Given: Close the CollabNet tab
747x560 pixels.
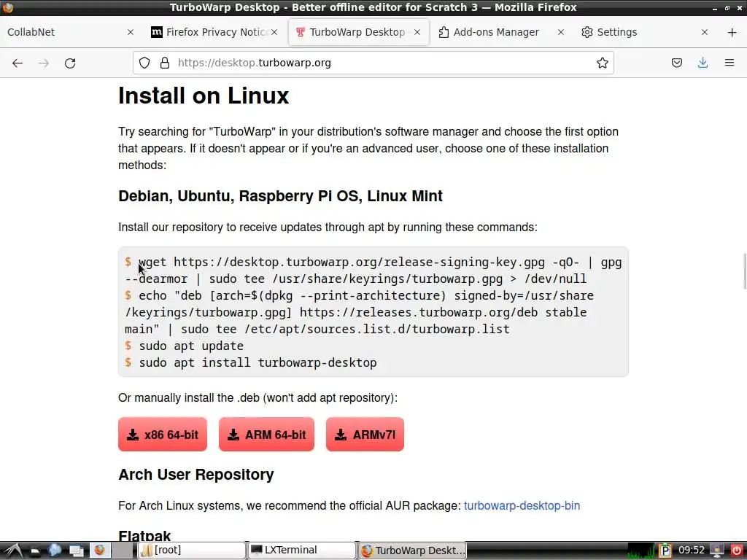Looking at the screenshot, I should [131, 32].
